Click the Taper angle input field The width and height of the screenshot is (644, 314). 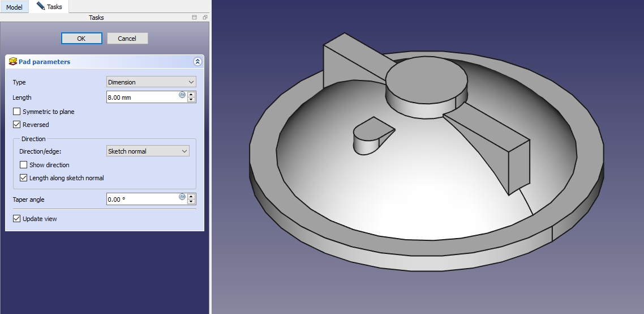point(142,200)
